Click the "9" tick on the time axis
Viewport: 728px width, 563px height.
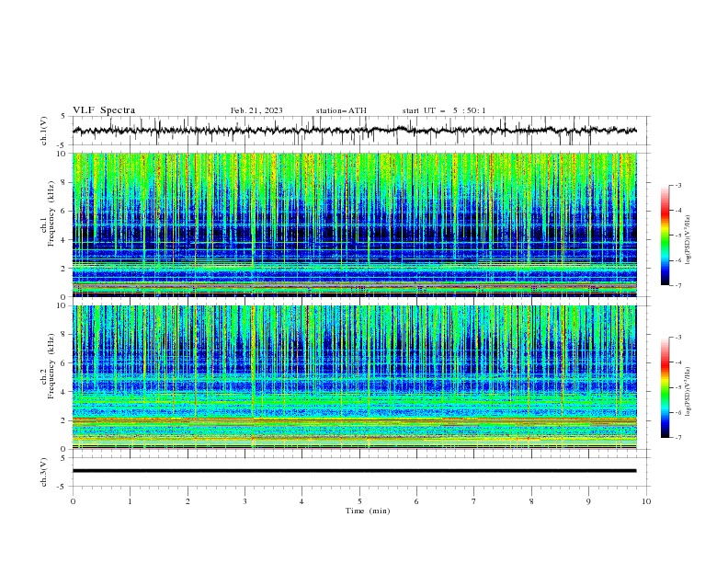(x=588, y=501)
